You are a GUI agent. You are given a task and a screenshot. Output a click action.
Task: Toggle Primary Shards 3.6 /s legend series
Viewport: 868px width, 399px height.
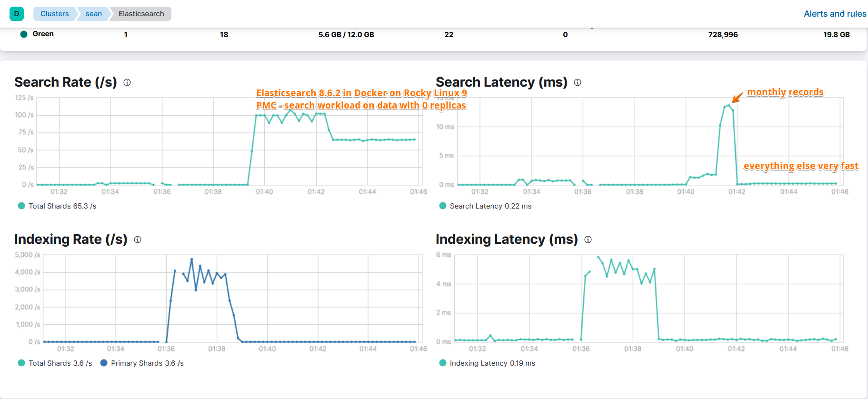[x=142, y=363]
